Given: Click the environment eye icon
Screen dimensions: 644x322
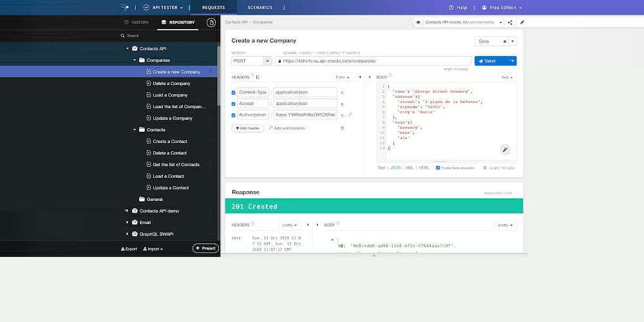Looking at the screenshot, I should (418, 23).
